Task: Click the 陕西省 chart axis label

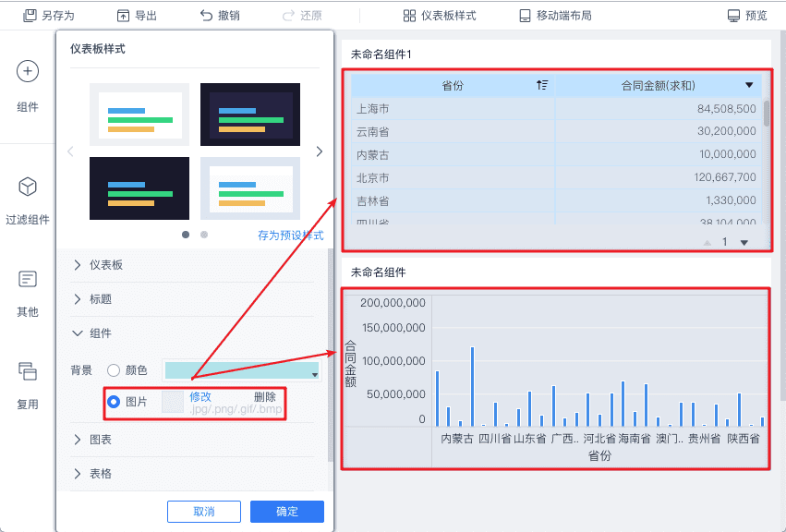Action: pyautogui.click(x=744, y=439)
